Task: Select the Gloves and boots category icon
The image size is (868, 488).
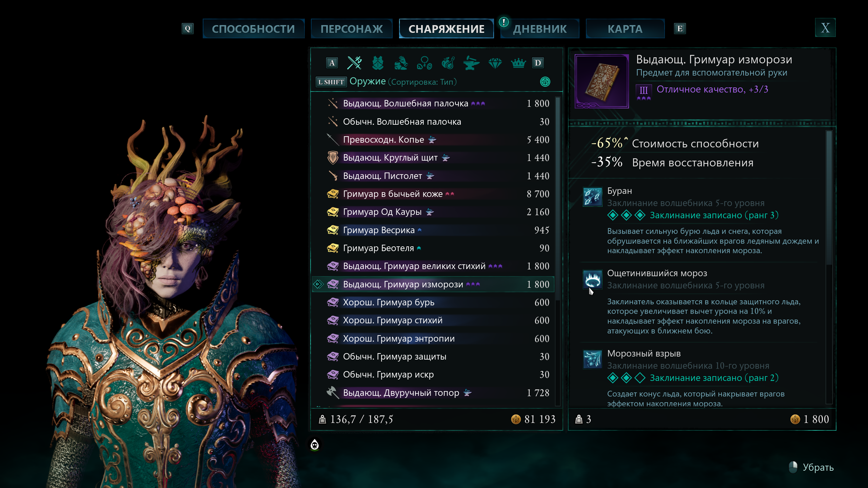Action: click(x=401, y=63)
